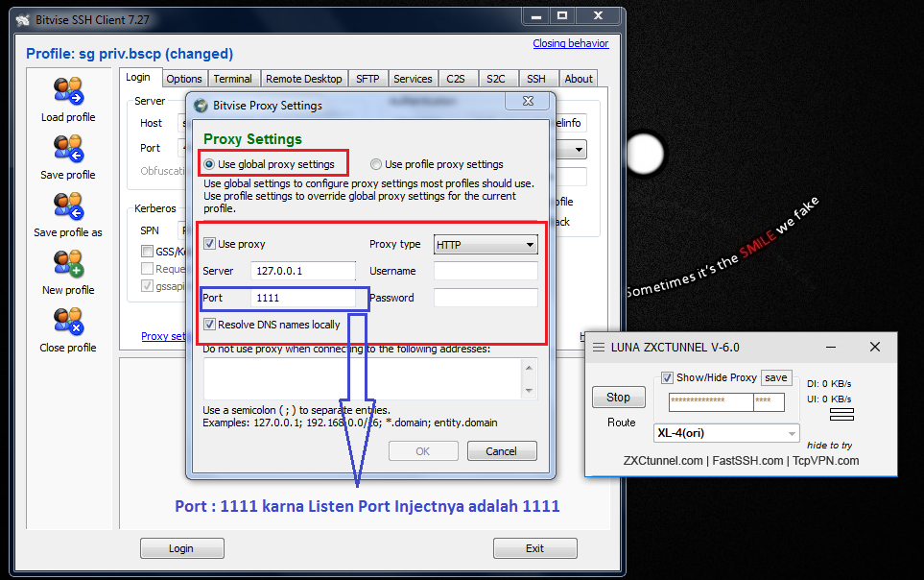Click the New profile icon
The image size is (924, 580).
click(69, 264)
